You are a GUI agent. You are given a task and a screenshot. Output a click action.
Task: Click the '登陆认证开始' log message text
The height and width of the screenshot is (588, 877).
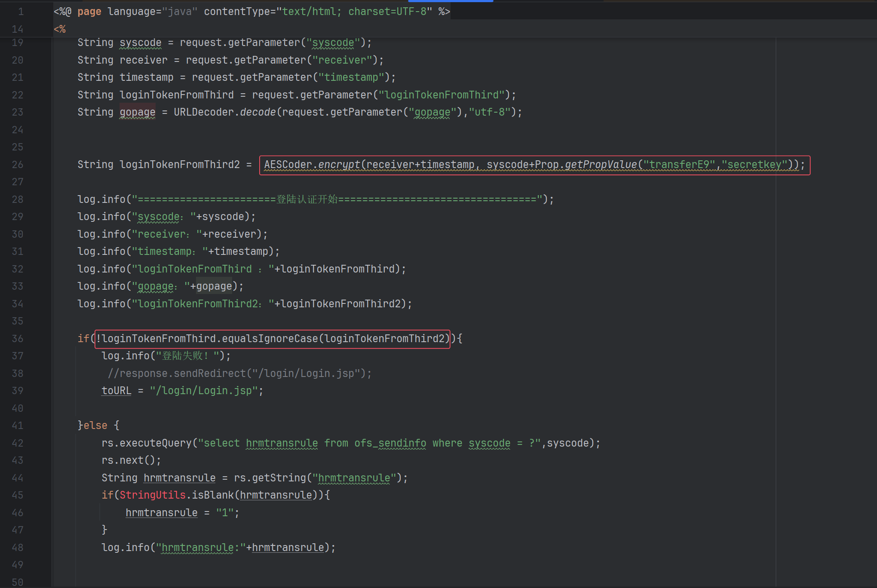[307, 199]
